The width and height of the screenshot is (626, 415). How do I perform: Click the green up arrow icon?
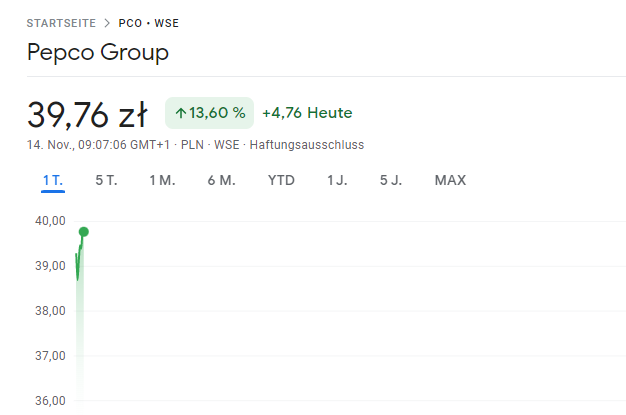coord(180,113)
